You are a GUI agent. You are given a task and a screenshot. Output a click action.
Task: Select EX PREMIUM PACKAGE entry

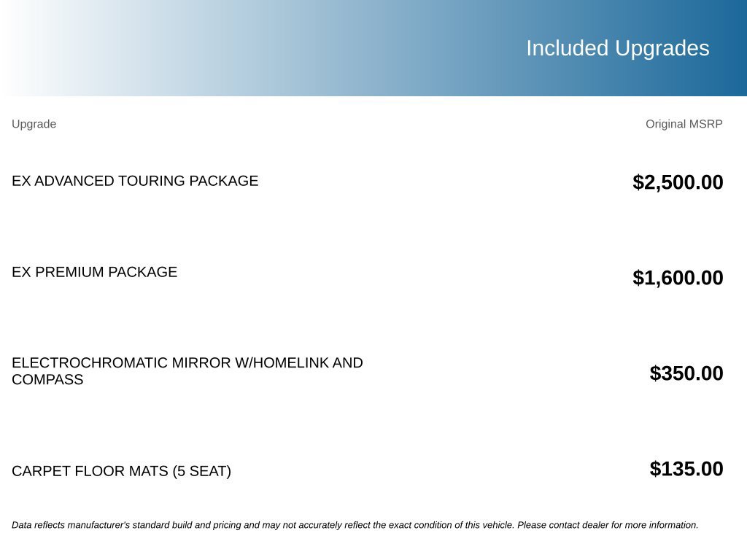point(94,272)
